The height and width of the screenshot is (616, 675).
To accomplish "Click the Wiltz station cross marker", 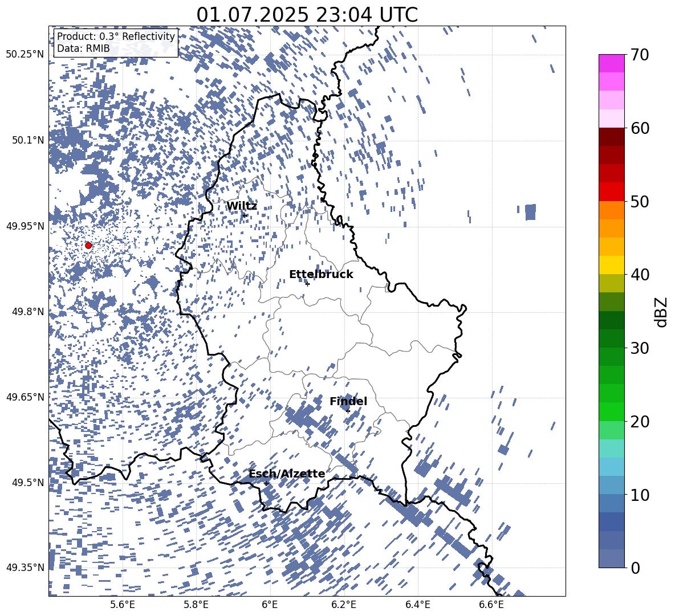I will coord(245,215).
